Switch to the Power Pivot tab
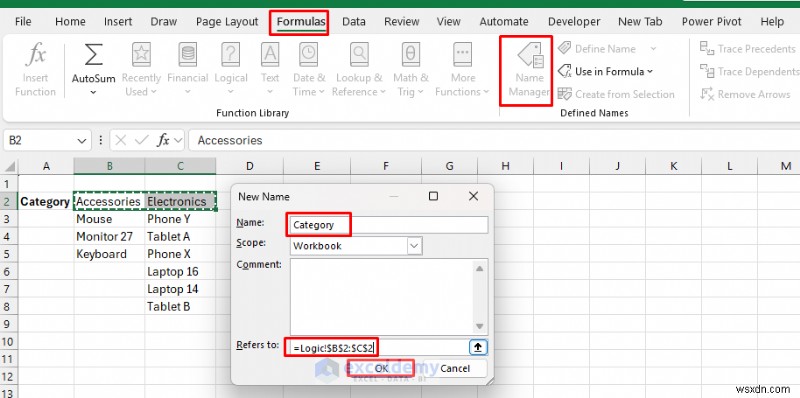This screenshot has height=398, width=800. 711,22
